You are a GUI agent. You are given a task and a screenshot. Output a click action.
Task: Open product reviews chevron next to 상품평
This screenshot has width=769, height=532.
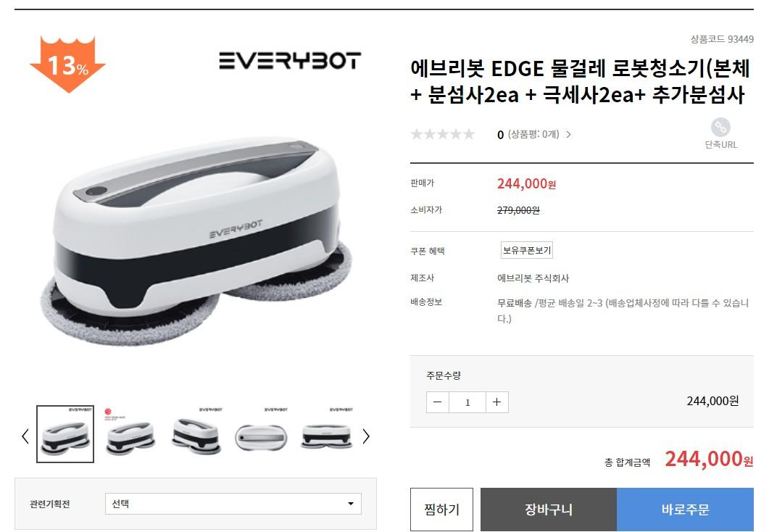point(568,134)
